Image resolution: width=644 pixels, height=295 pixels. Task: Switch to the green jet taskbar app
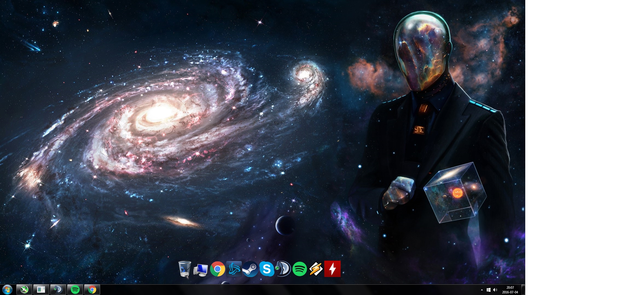click(24, 290)
